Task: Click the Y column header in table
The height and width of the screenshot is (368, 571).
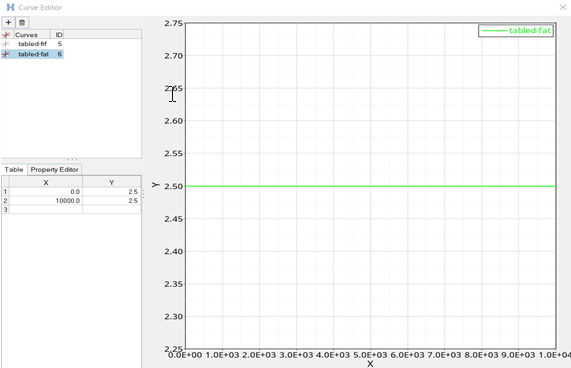Action: pyautogui.click(x=111, y=182)
